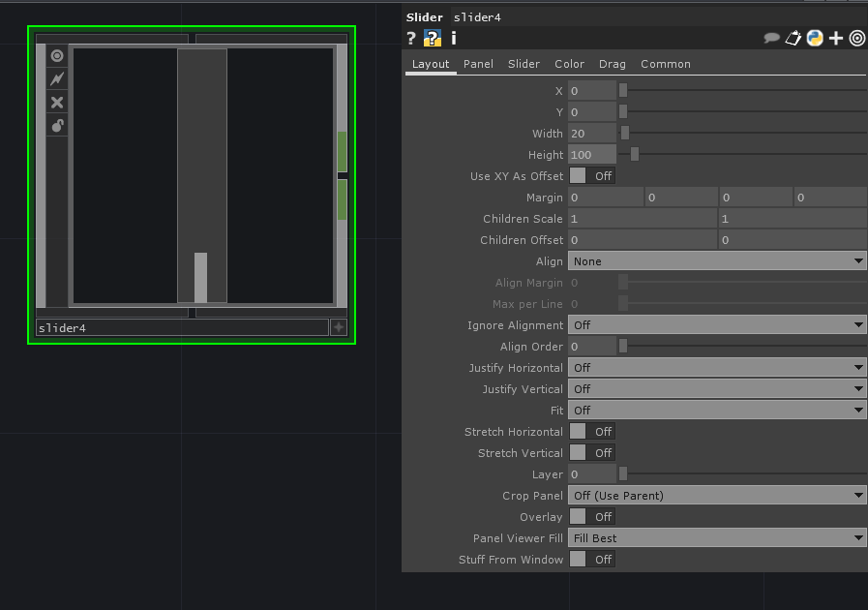Switch to the Color parameter tab
Image resolution: width=868 pixels, height=610 pixels.
tap(569, 64)
